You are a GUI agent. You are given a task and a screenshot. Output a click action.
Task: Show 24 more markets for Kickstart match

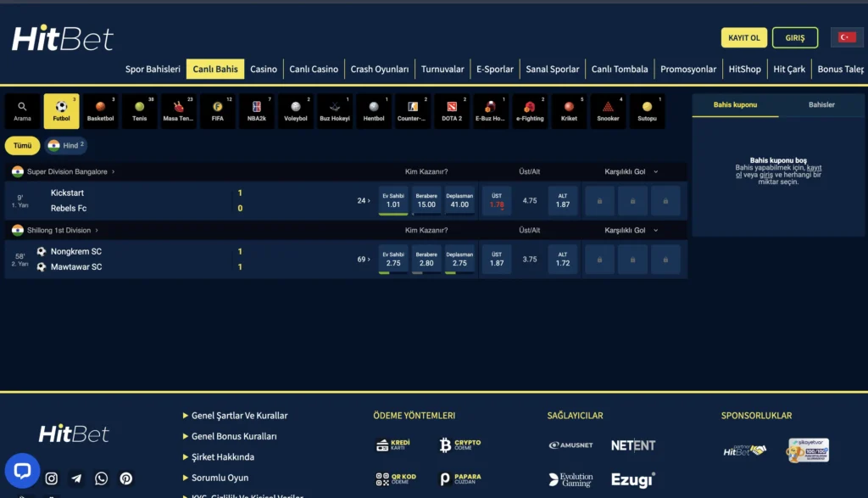(363, 200)
